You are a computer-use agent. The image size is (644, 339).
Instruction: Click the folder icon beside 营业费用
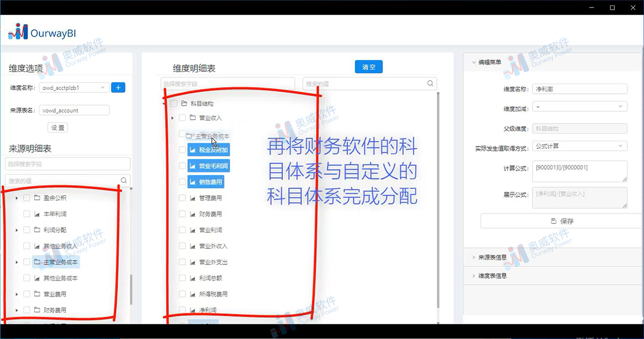pos(38,294)
